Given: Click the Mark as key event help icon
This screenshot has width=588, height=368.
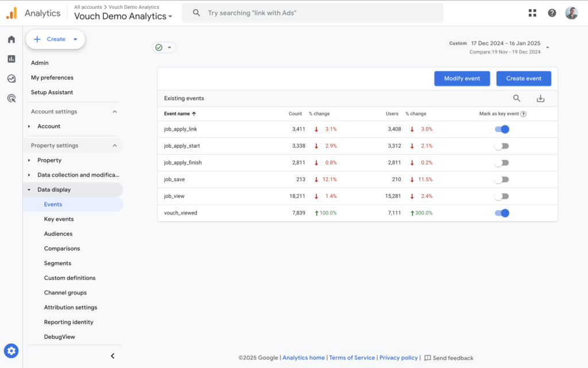Looking at the screenshot, I should (524, 114).
